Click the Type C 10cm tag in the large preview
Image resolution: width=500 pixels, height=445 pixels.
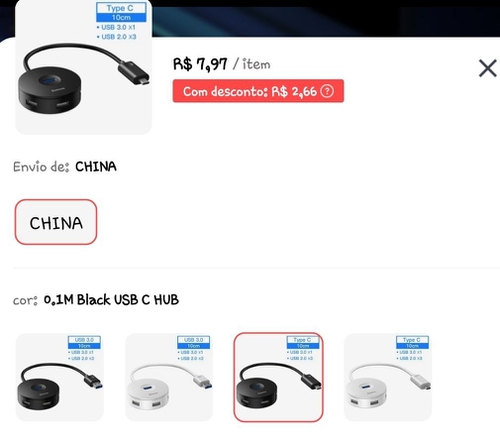pos(121,12)
